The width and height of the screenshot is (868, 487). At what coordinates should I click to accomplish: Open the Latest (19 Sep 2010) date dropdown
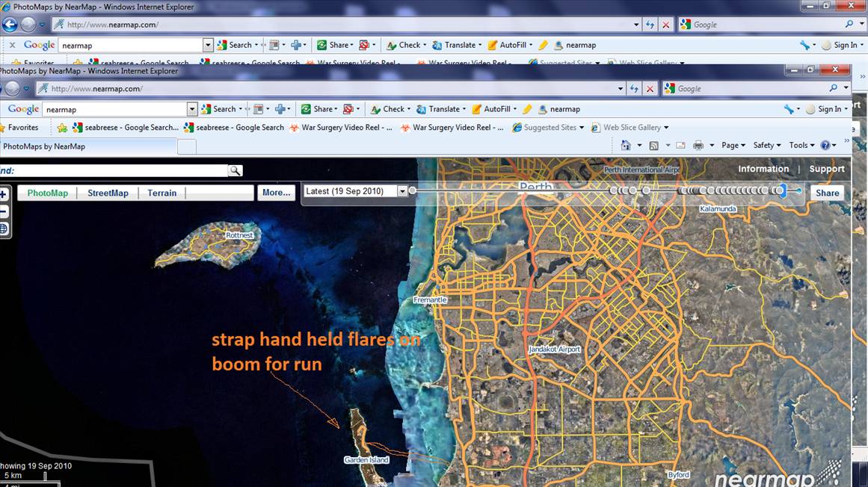pos(401,191)
